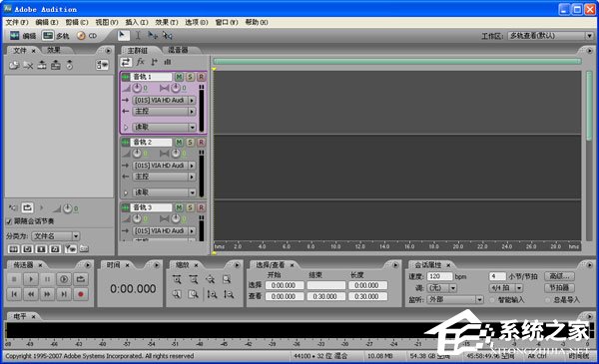The image size is (599, 364).
Task: Solo 音轨 2 with the S button
Action: point(190,143)
